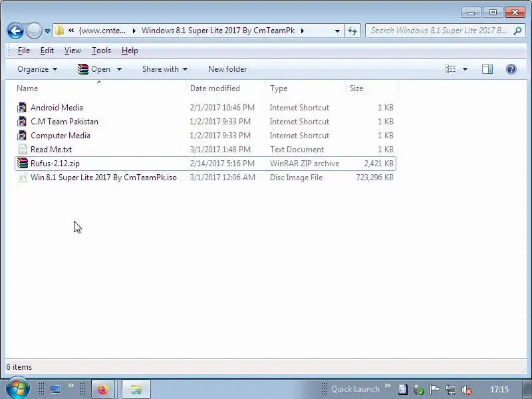Click the search magnifier icon

[x=517, y=31]
